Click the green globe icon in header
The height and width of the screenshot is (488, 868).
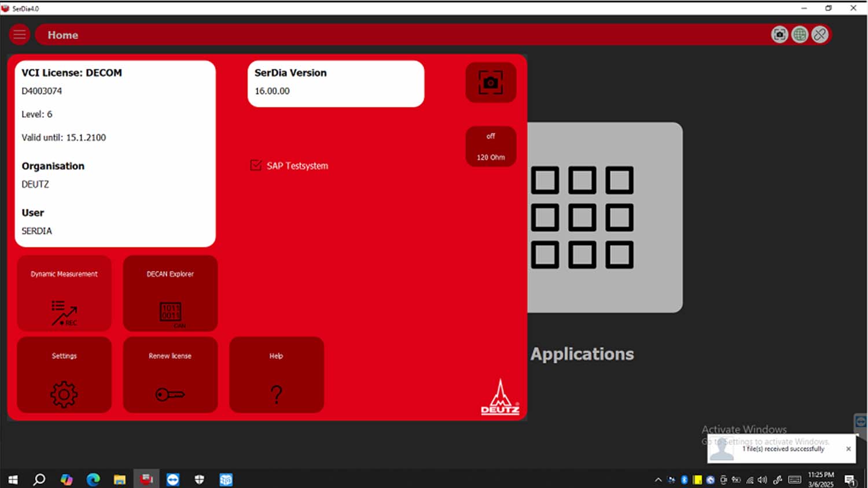(800, 35)
